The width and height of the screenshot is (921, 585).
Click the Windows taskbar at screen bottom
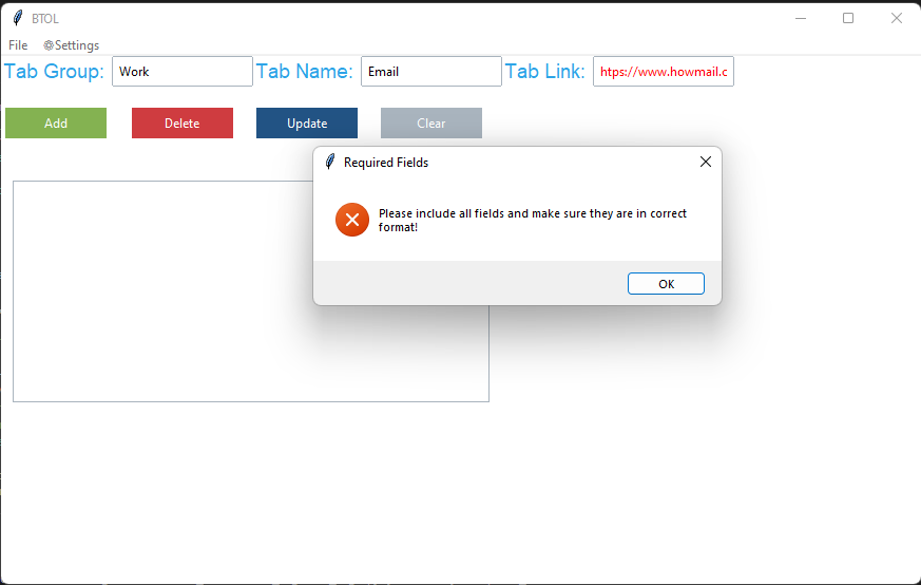(460, 578)
